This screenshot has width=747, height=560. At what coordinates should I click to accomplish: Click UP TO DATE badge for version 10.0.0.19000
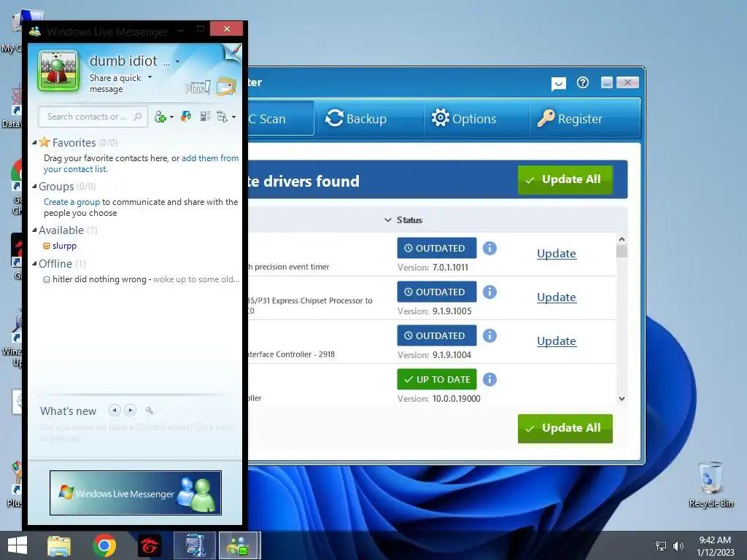436,379
